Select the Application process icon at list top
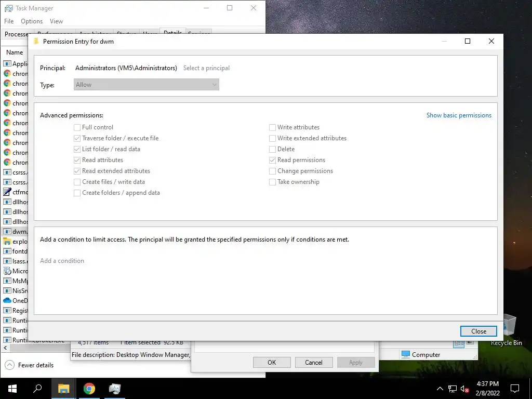Screen dimensions: 532x399 tap(7, 64)
